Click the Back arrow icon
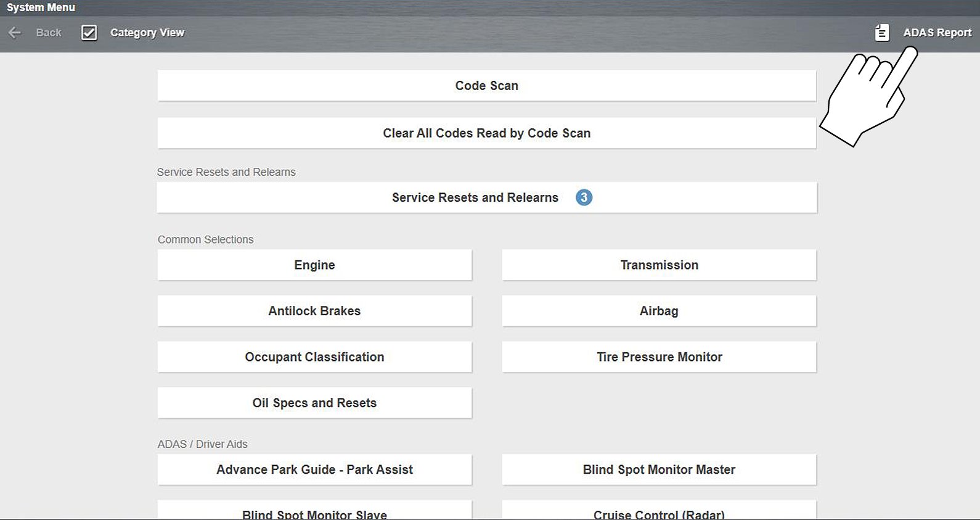 (x=15, y=33)
